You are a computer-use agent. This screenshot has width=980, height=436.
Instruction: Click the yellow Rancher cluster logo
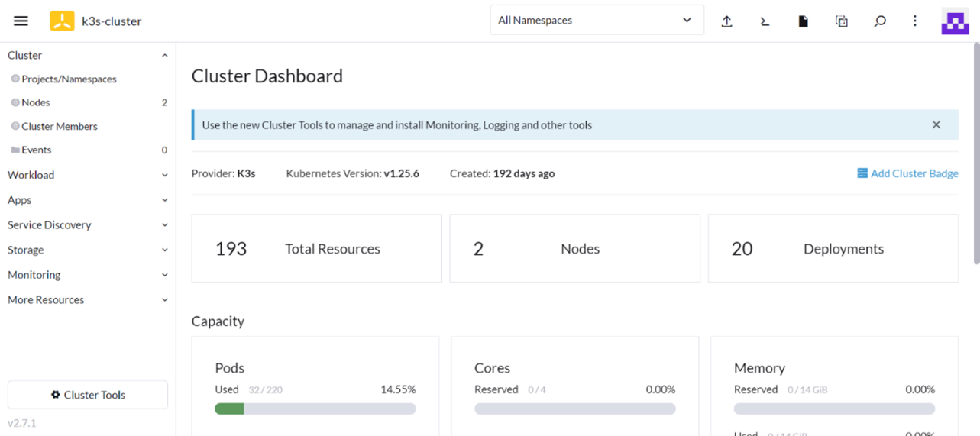(x=62, y=21)
